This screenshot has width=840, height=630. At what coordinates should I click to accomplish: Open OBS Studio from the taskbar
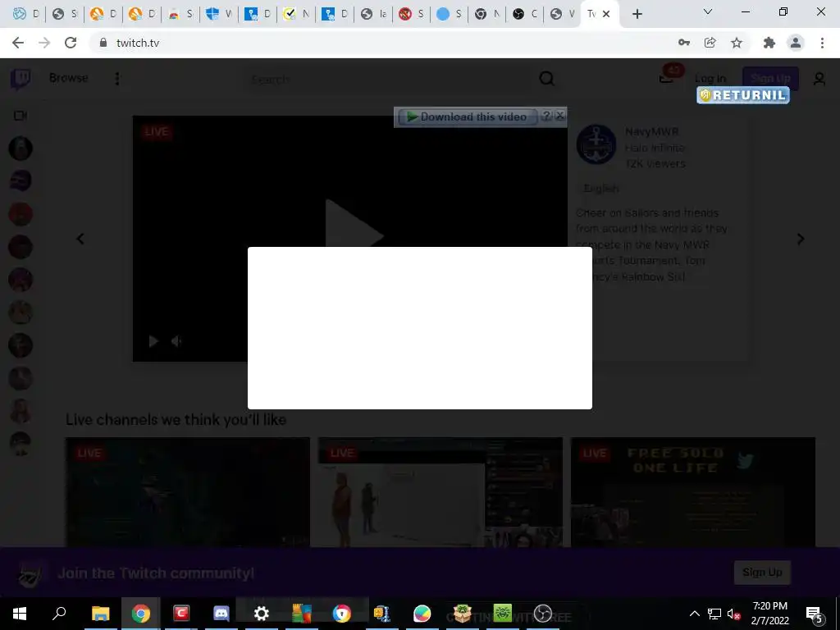click(x=543, y=614)
